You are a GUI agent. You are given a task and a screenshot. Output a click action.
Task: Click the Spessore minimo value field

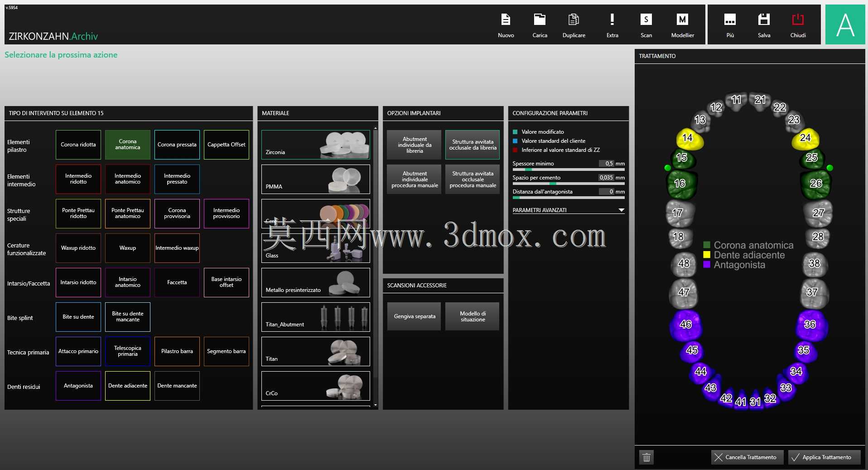point(607,164)
